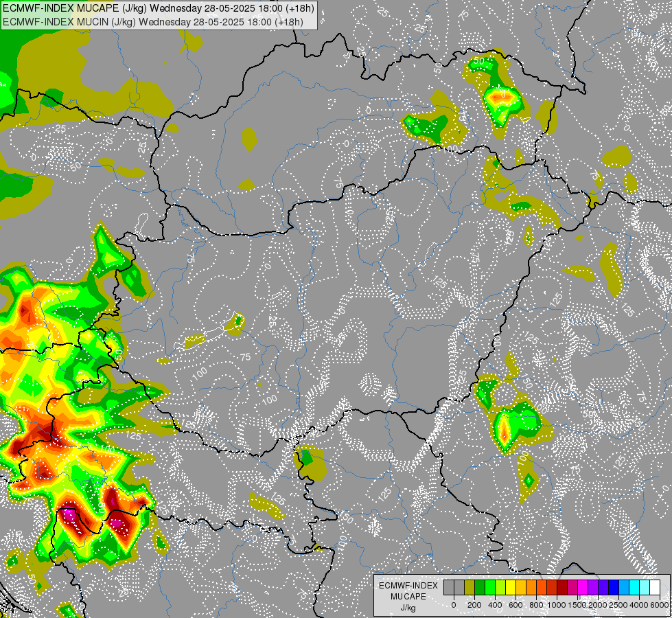This screenshot has height=618, width=672.
Task: Select the white legend swatch
Action: click(656, 588)
